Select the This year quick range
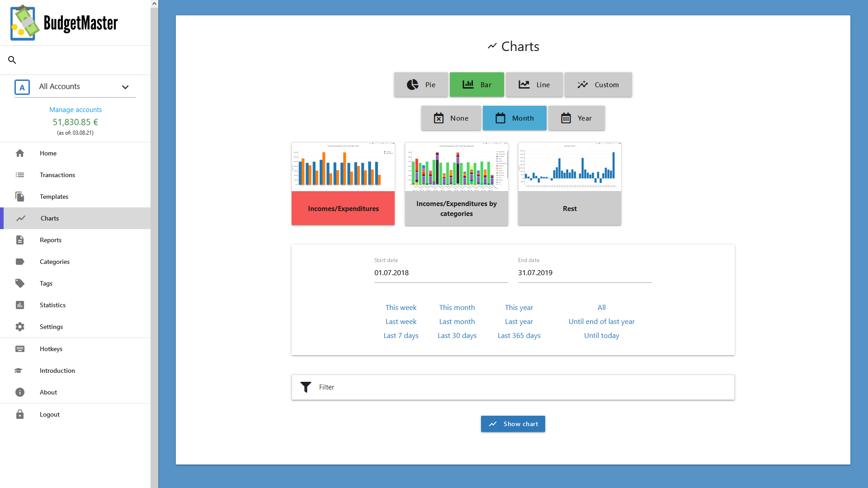 pyautogui.click(x=519, y=307)
